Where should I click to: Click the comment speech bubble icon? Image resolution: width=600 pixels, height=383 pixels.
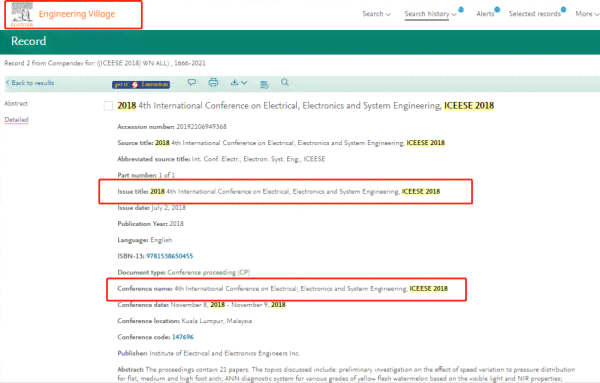[x=192, y=82]
